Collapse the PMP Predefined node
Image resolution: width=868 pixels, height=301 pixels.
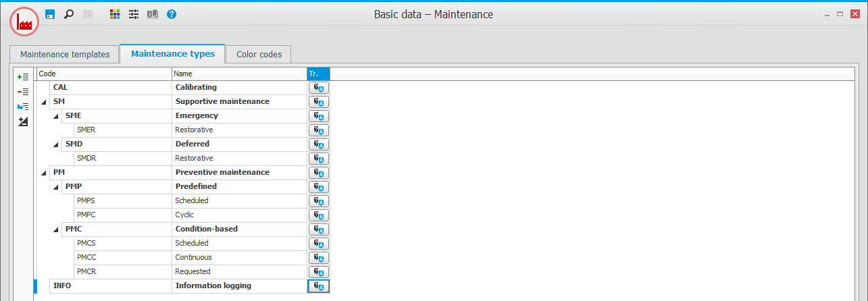coord(56,187)
